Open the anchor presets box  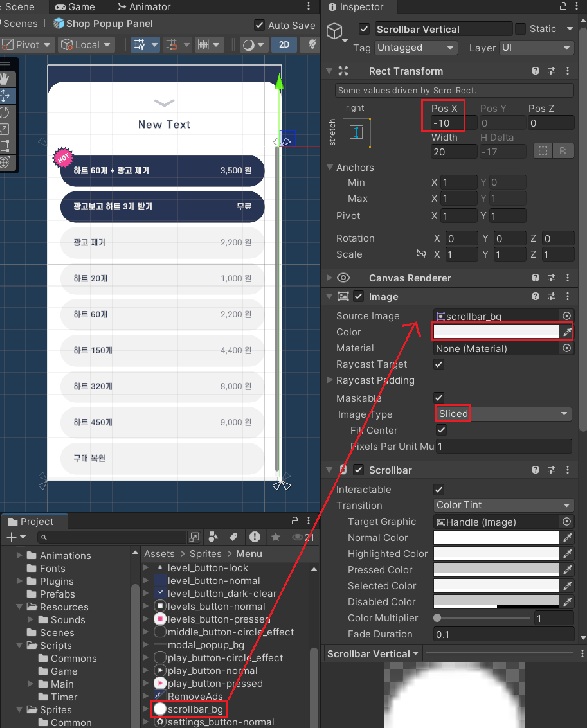click(356, 132)
